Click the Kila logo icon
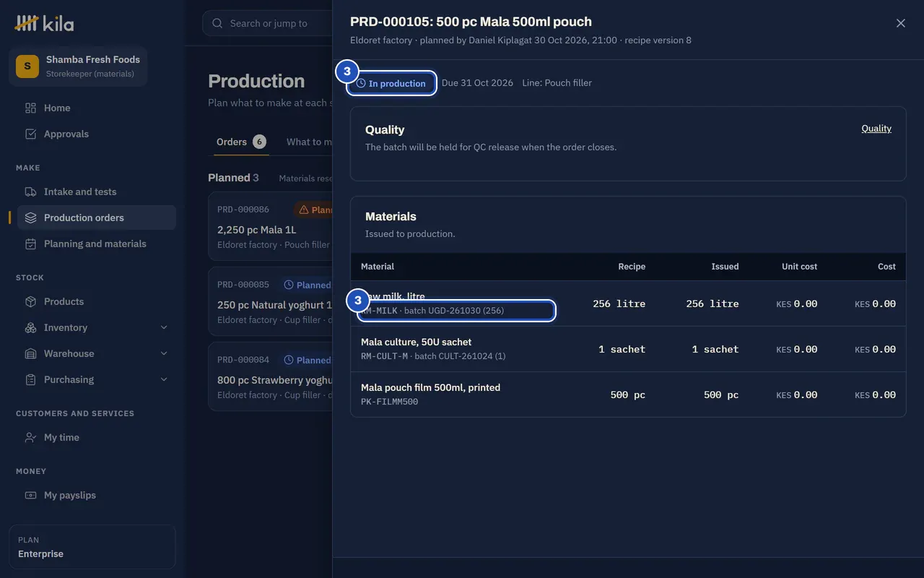 click(27, 23)
